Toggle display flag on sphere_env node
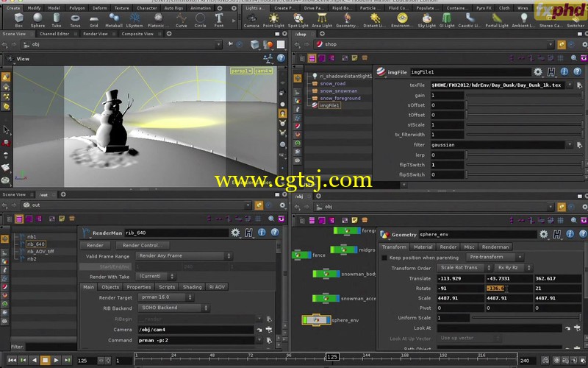Viewport: 588px width, 368px height. click(329, 320)
